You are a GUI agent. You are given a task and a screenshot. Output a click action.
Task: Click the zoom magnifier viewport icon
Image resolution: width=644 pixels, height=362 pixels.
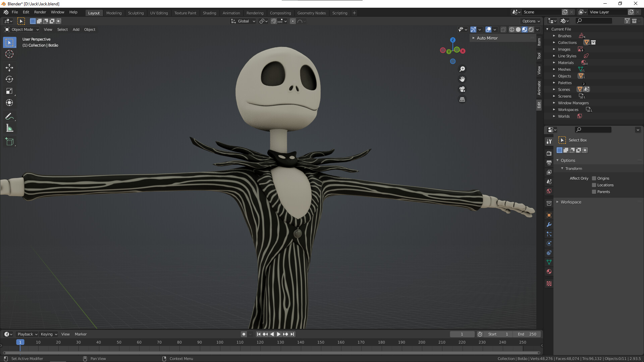pyautogui.click(x=462, y=69)
